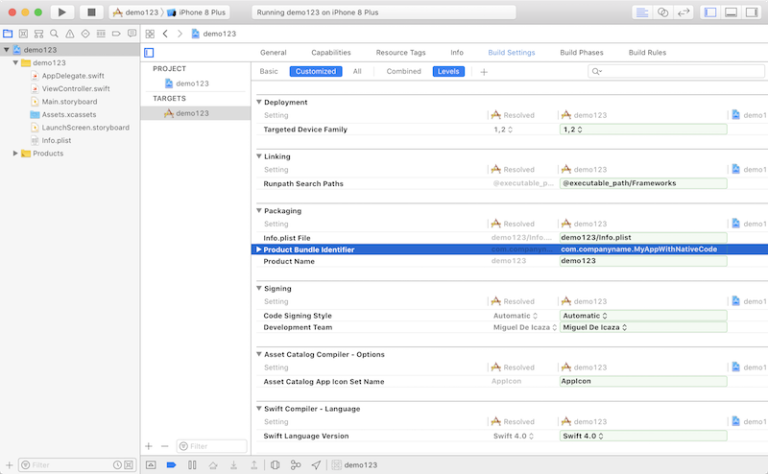Run the demo123 build with Play button

[x=62, y=12]
